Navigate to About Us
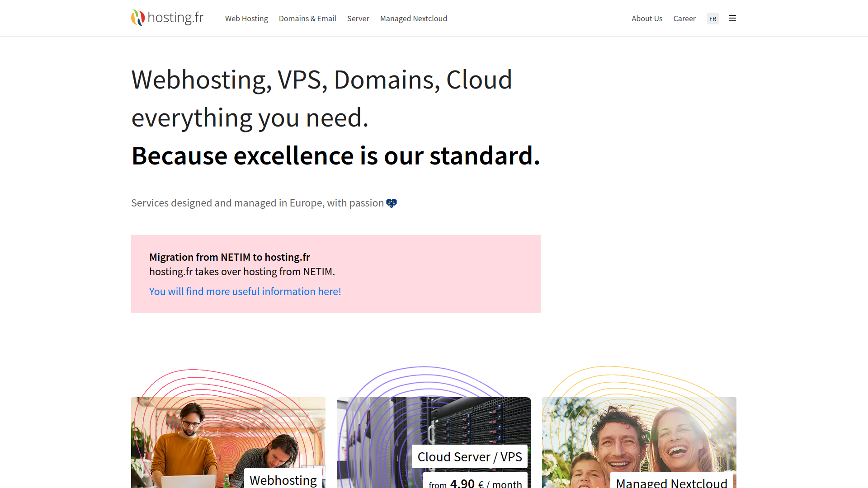The height and width of the screenshot is (488, 868). coord(647,19)
